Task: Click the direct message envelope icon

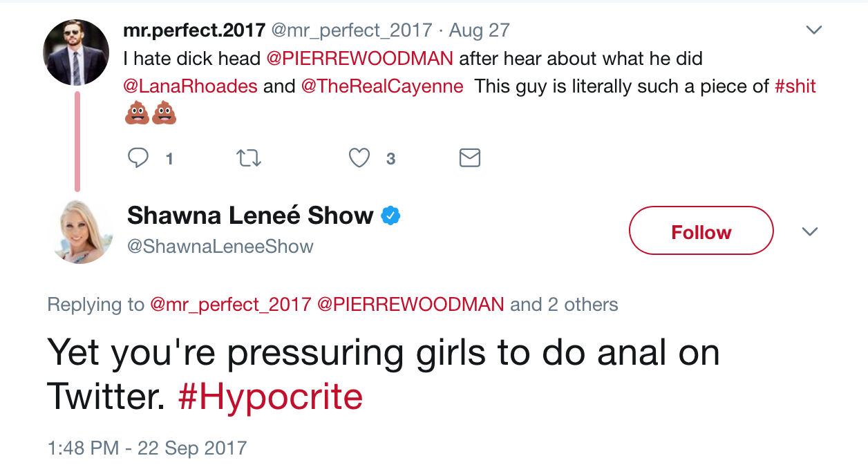Action: click(x=470, y=158)
